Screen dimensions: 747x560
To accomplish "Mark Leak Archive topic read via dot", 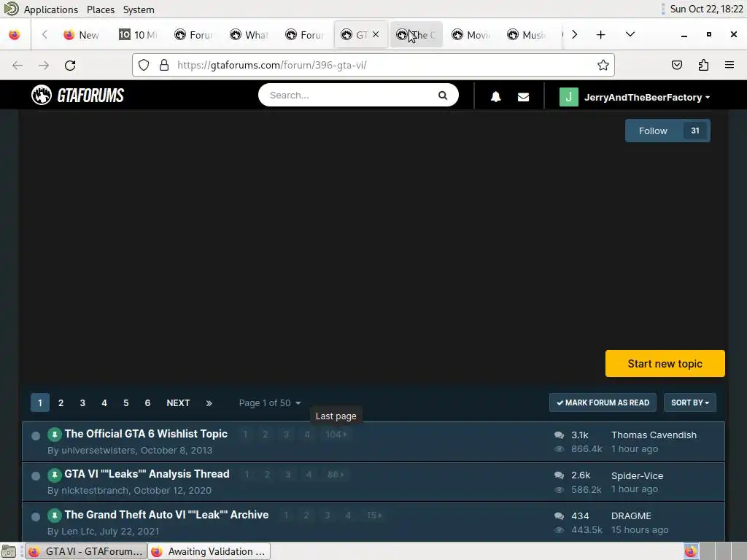I will [x=35, y=517].
